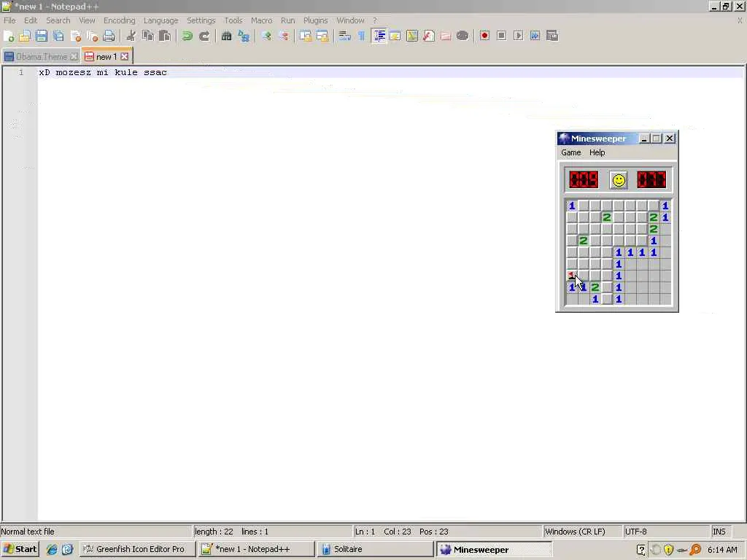Click the orange magnifier tray icon
The width and height of the screenshot is (747, 560).
point(695,550)
